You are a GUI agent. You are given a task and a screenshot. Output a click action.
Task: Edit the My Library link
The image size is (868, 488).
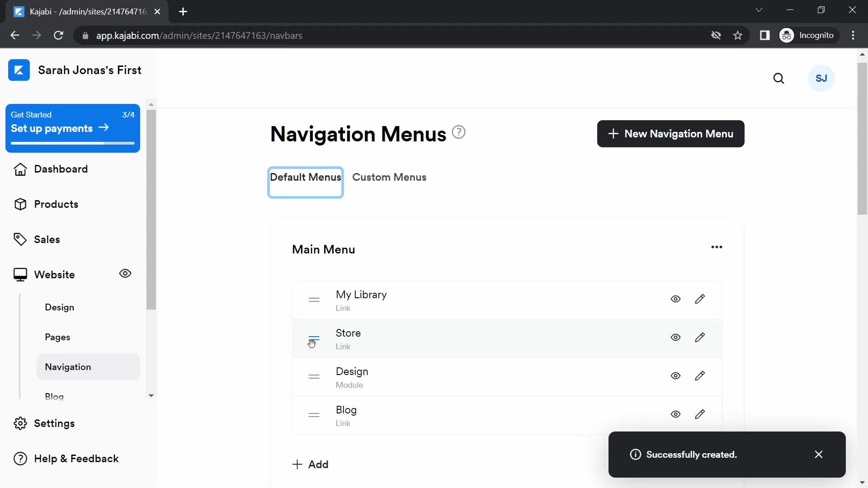[x=700, y=299]
